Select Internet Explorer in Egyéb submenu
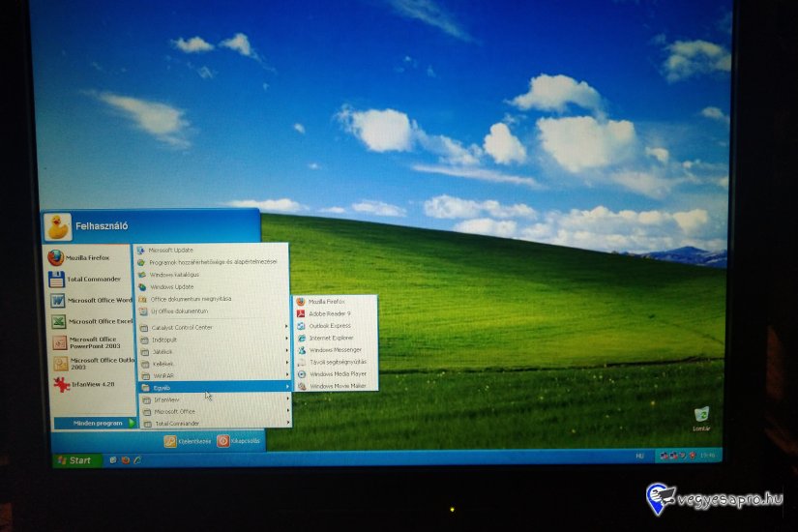The width and height of the screenshot is (798, 532). [x=331, y=338]
